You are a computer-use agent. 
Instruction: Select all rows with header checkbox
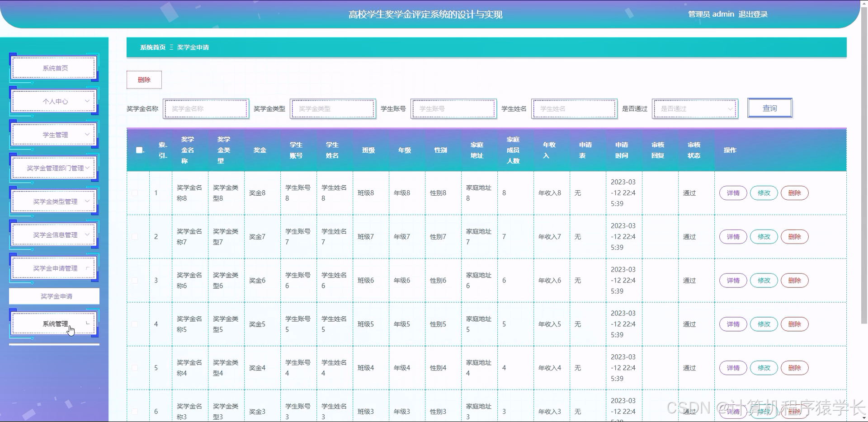coord(139,150)
